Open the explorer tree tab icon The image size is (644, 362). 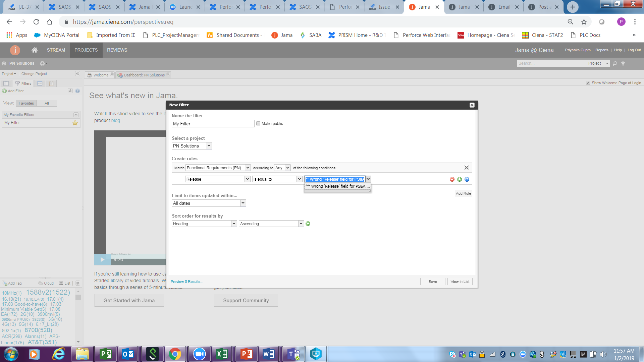6,83
